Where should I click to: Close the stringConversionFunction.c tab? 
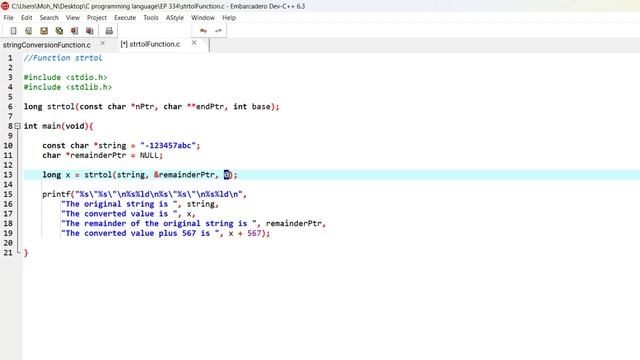(102, 43)
